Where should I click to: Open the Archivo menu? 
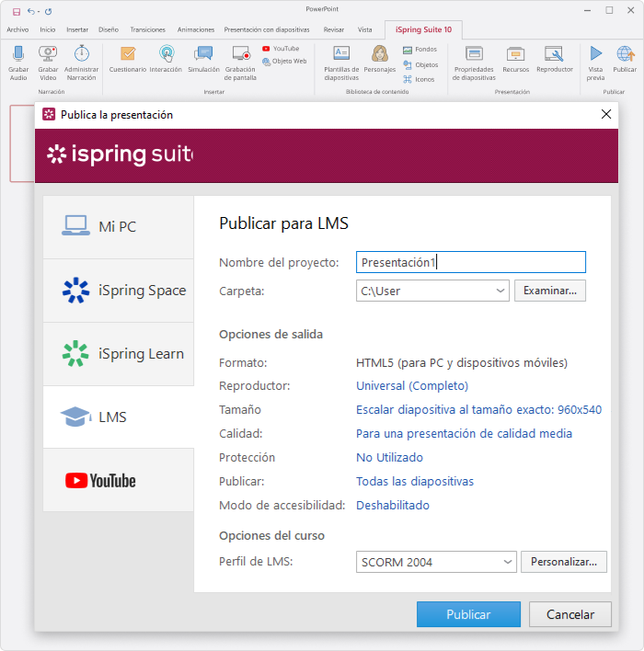point(17,30)
